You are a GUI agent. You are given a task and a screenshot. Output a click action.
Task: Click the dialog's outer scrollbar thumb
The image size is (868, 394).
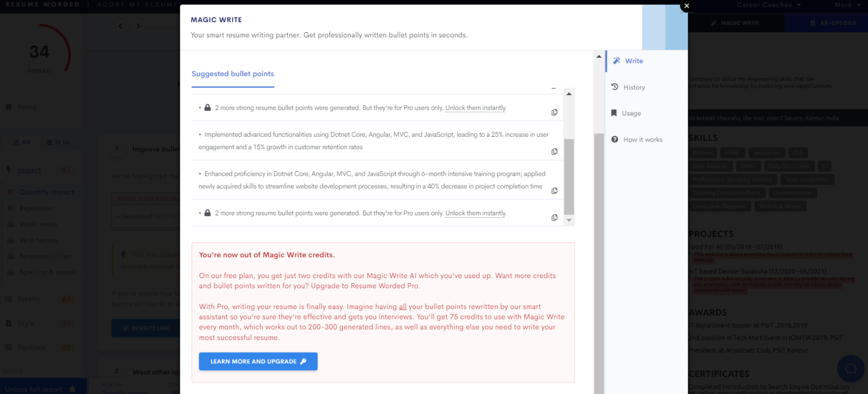tap(598, 263)
